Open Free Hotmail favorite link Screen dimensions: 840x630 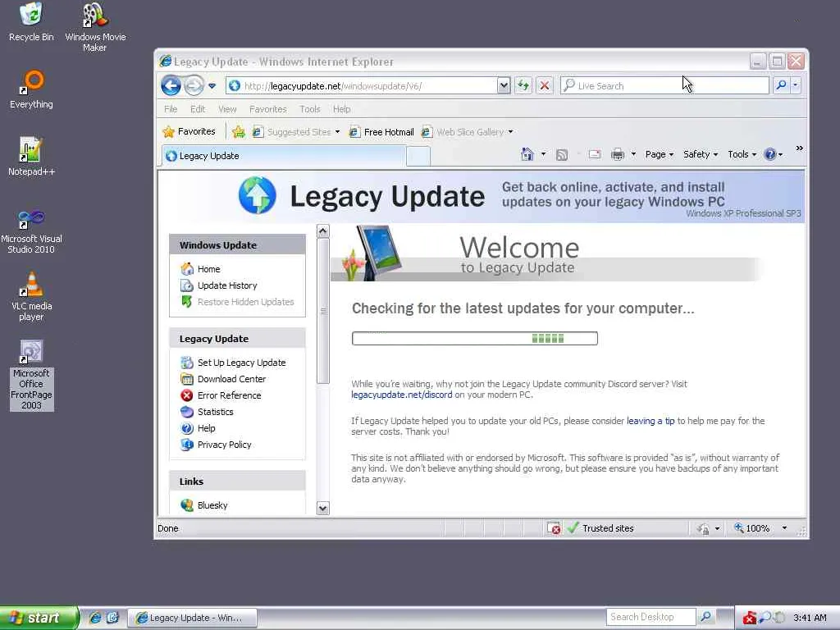(381, 132)
